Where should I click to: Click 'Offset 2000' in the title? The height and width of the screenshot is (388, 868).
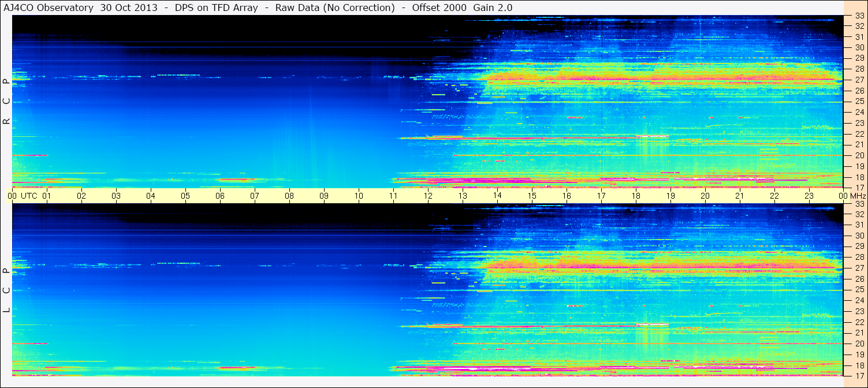coord(439,8)
